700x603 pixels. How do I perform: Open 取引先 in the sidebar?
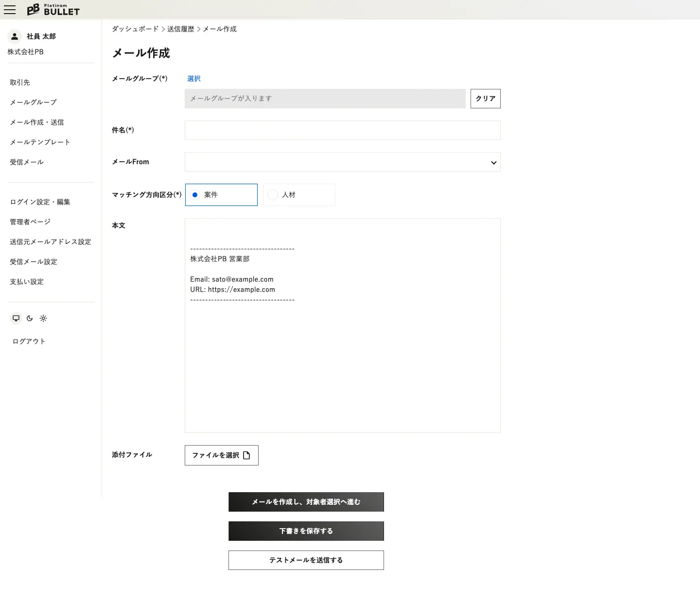pyautogui.click(x=20, y=83)
